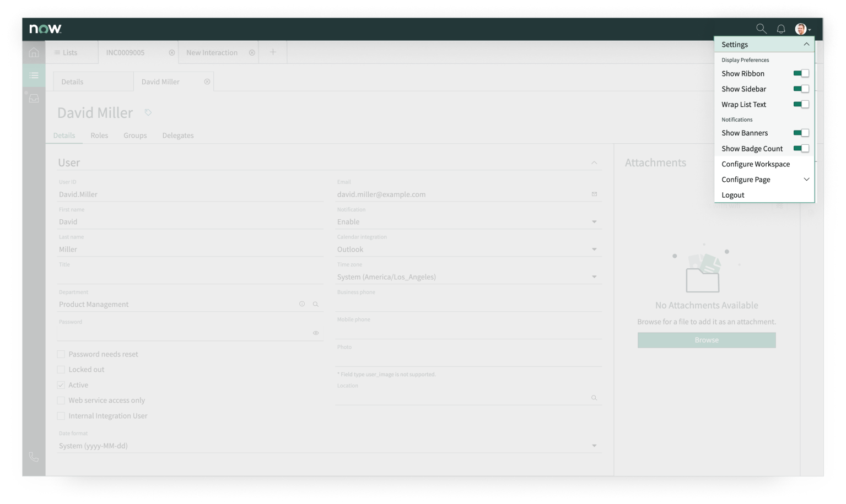Image resolution: width=846 pixels, height=504 pixels.
Task: Click the user avatar menu
Action: tap(802, 29)
